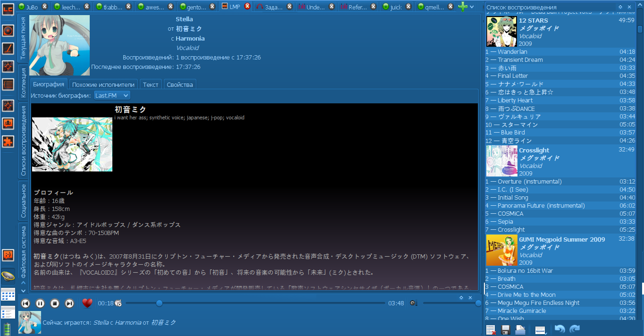Click the speaker icon beside the volume slider
The height and width of the screenshot is (336, 644).
click(x=414, y=303)
